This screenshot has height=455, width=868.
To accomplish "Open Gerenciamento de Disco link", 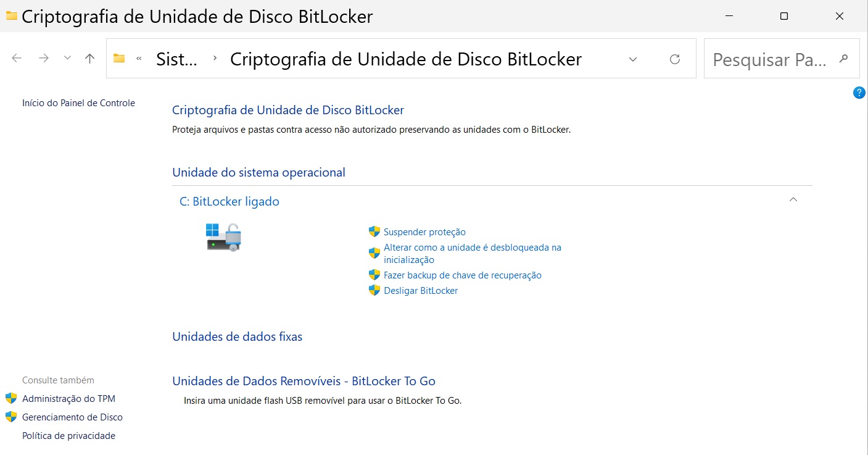I will click(72, 417).
